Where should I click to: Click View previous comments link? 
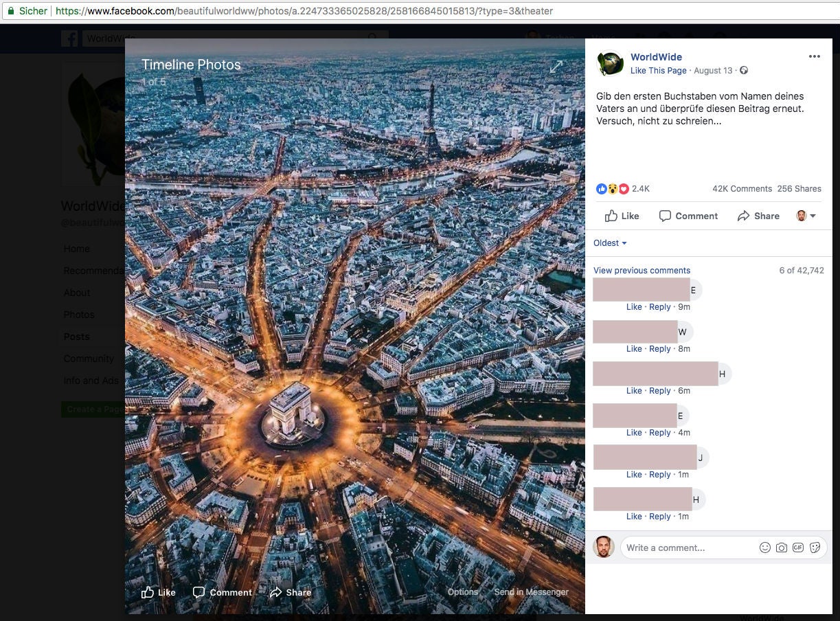(642, 271)
